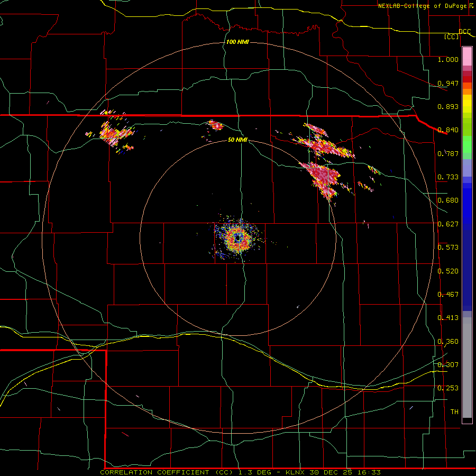Select the 0.627 scale value
This screenshot has width=476, height=476.
pos(448,224)
